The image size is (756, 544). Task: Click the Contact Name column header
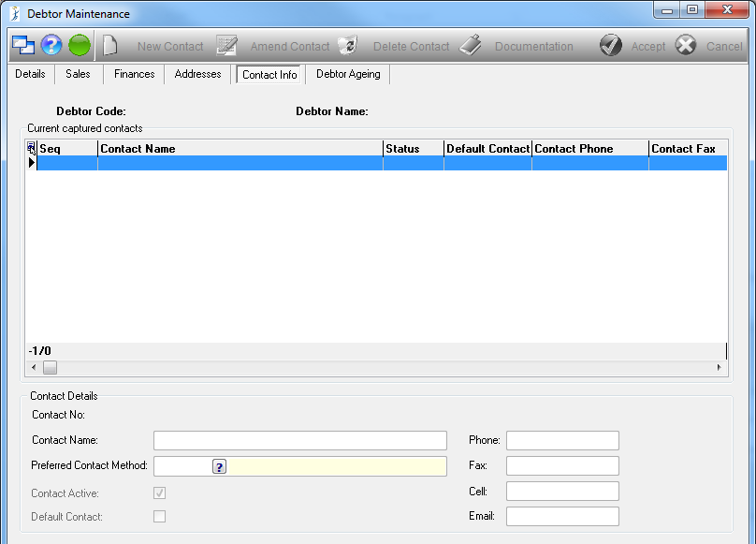click(240, 148)
